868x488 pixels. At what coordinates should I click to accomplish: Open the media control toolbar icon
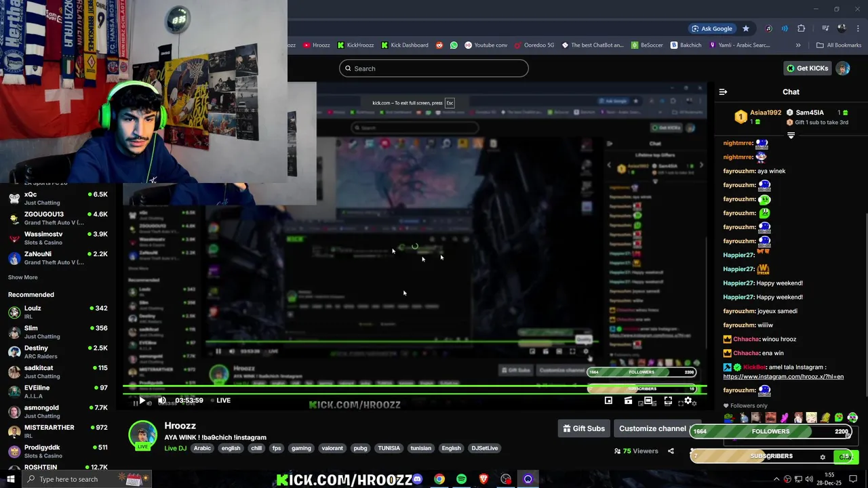point(825,28)
